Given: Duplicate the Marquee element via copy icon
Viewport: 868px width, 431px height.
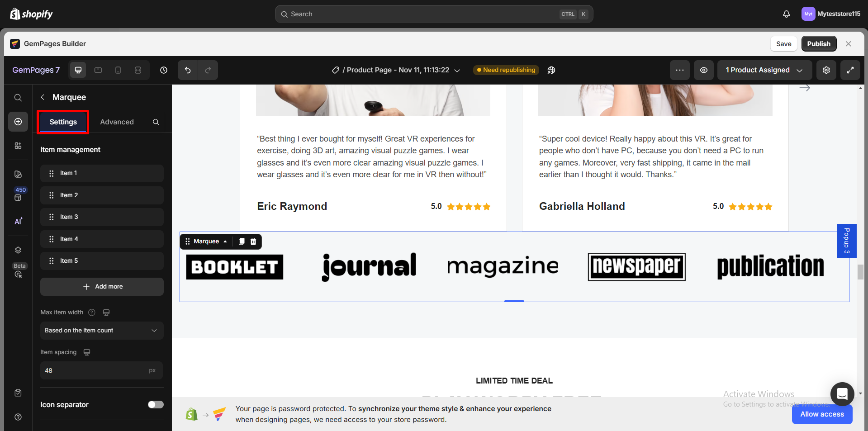Looking at the screenshot, I should point(241,241).
